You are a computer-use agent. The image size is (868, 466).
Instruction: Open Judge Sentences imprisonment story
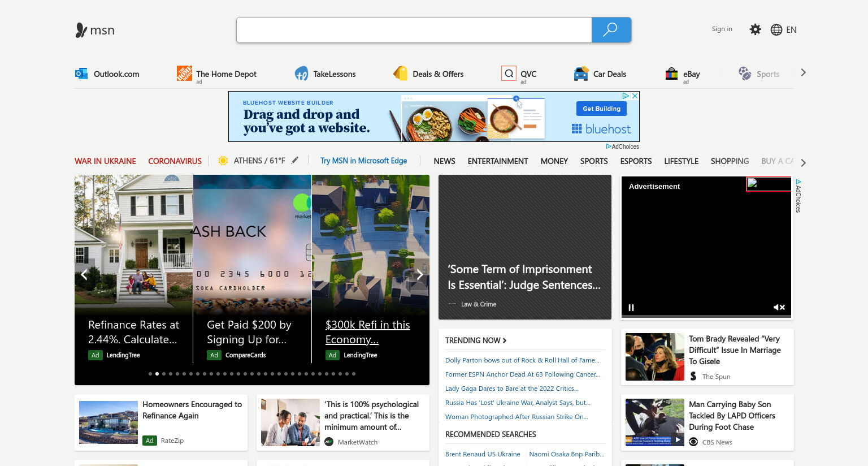click(525, 247)
